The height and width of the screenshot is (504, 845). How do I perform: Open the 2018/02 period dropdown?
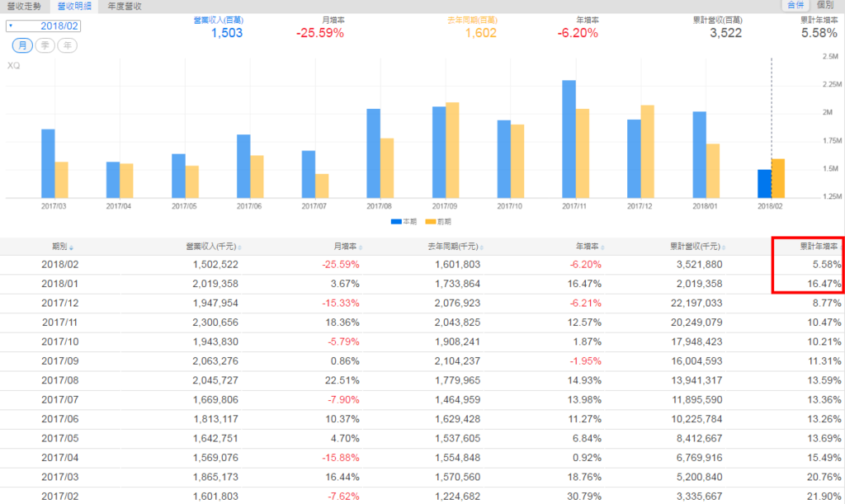pyautogui.click(x=43, y=26)
